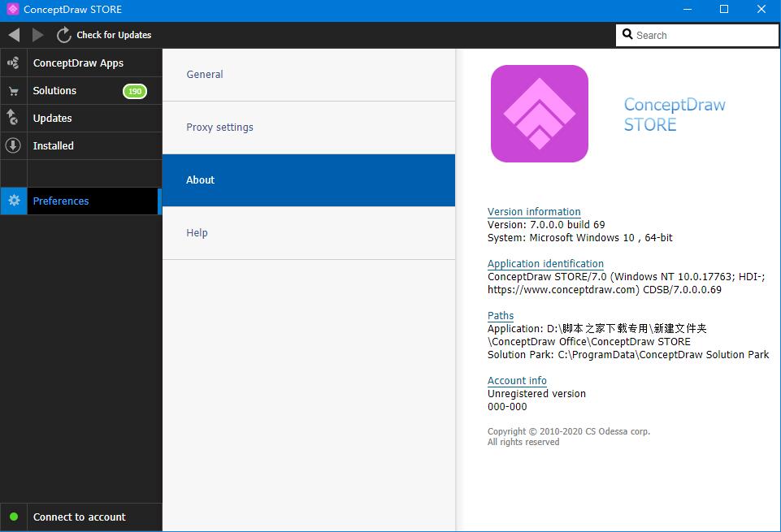Click the ConceptDraw STORE title bar logo
Screen dimensions: 781x532
pyautogui.click(x=12, y=9)
